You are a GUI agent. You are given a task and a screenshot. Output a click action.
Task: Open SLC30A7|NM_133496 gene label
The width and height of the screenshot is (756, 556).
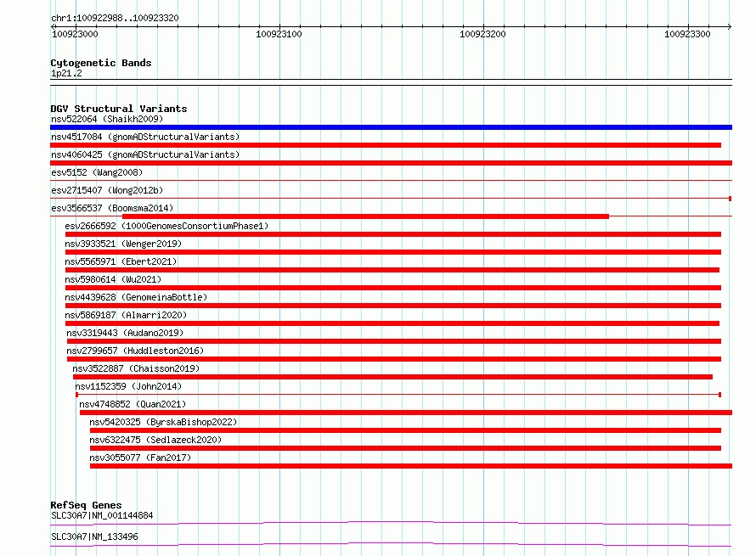(x=94, y=536)
